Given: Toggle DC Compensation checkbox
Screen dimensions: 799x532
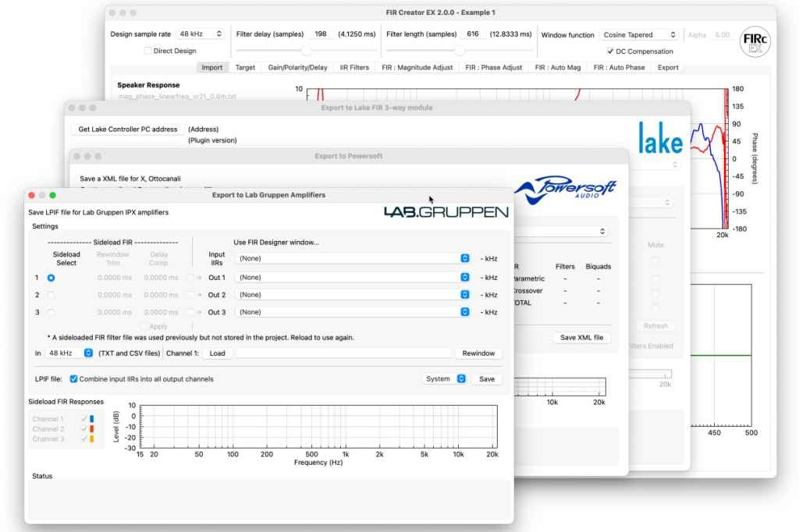Looking at the screenshot, I should (610, 51).
